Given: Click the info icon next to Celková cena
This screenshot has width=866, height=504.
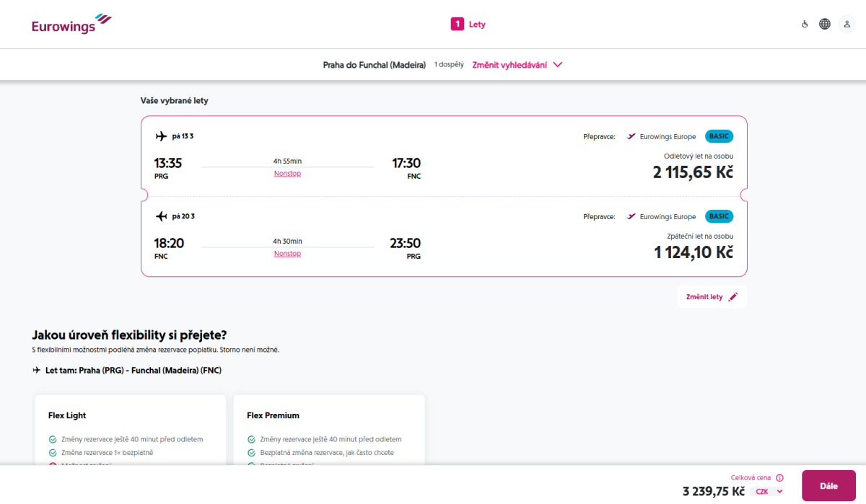Looking at the screenshot, I should click(x=779, y=477).
